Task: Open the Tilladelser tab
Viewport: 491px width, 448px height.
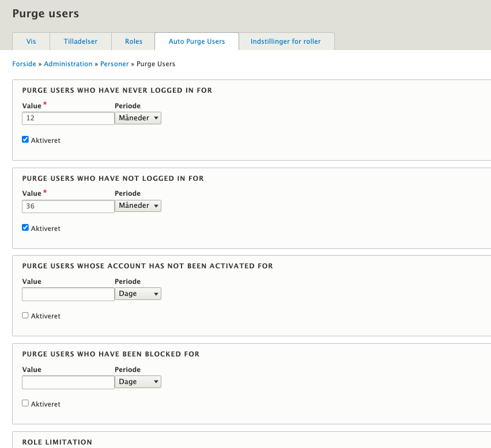Action: [80, 41]
